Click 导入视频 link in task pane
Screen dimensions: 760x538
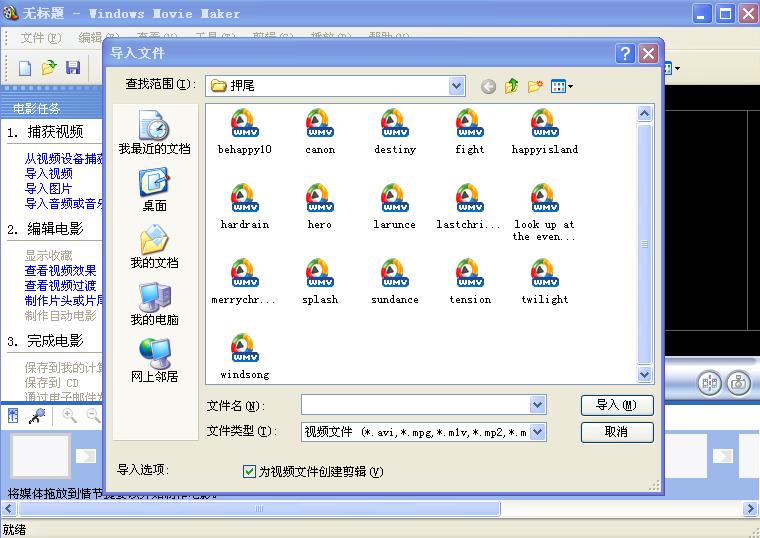[48, 174]
